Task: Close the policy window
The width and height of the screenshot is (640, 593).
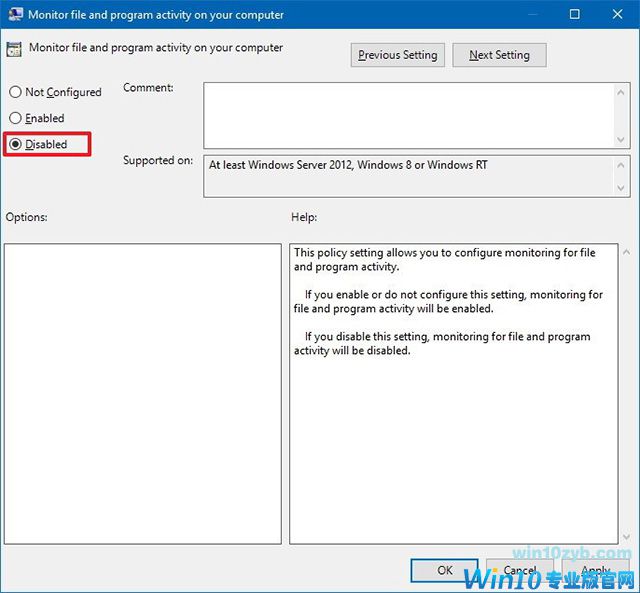Action: coord(617,14)
